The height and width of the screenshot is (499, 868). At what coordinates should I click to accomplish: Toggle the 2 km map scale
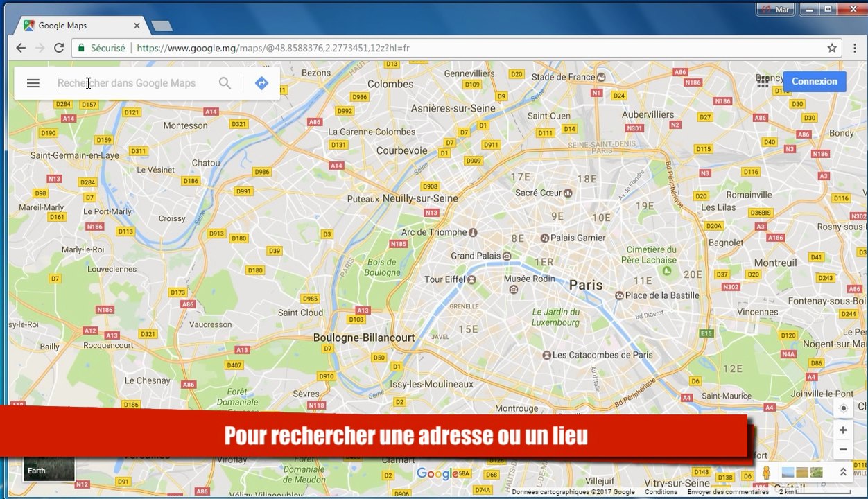click(x=815, y=492)
